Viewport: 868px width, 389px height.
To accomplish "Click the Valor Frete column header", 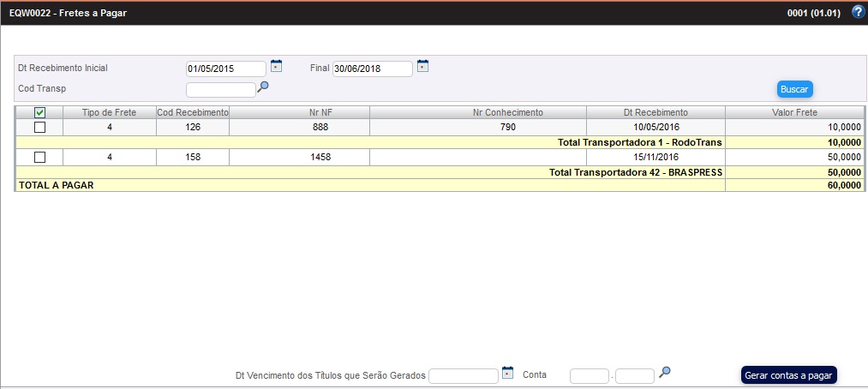I will 794,112.
